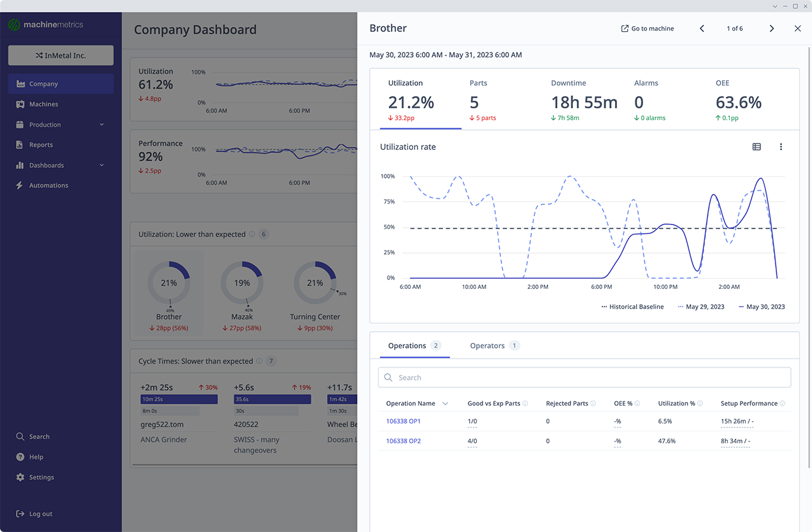Click the 6.5% utilization cell
The image size is (812, 532).
click(665, 421)
